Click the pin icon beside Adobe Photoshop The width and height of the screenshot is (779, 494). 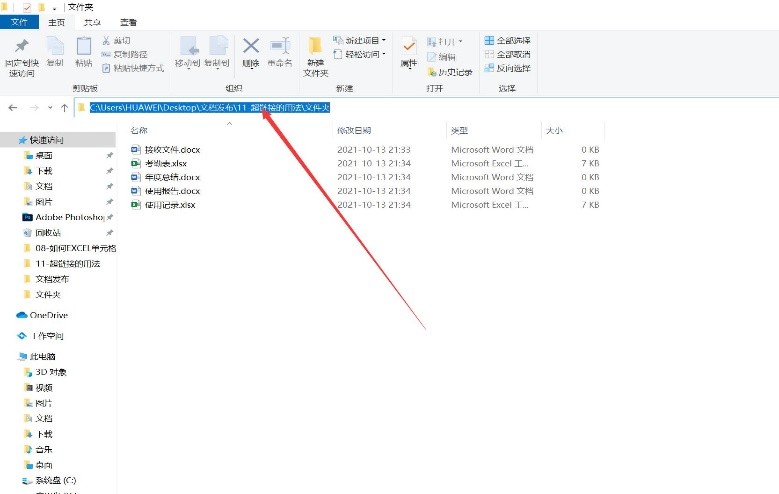[x=110, y=217]
